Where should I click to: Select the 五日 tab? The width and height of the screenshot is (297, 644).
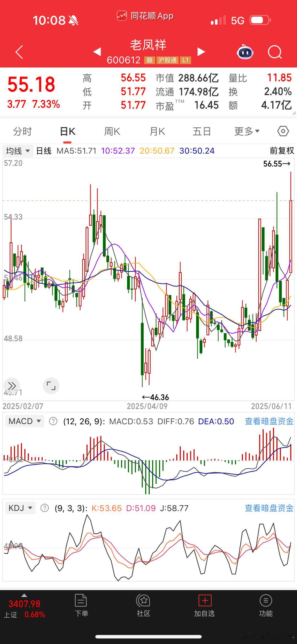(x=202, y=131)
